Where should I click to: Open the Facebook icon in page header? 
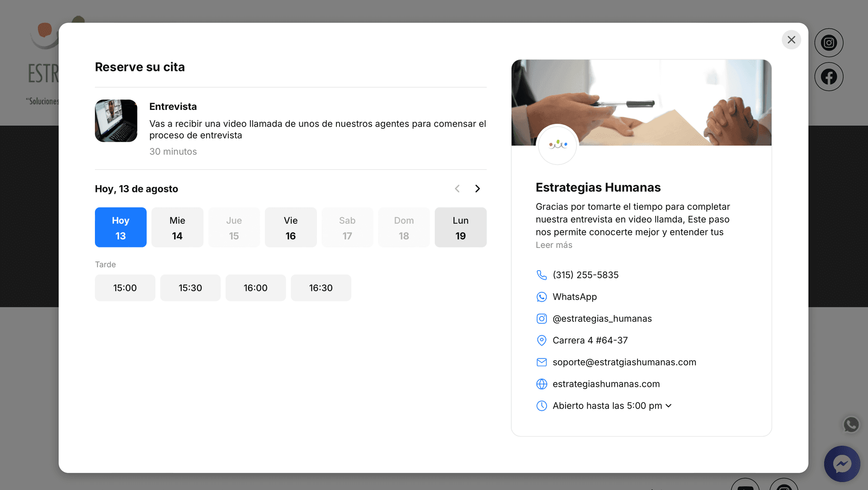(829, 77)
